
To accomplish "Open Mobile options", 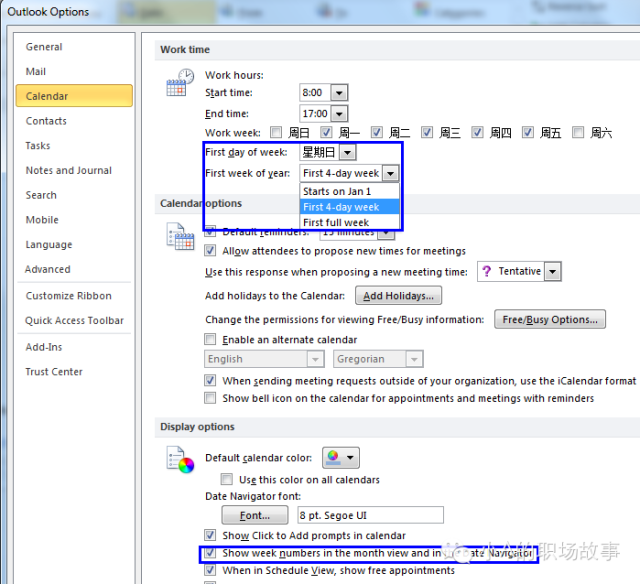I will pyautogui.click(x=42, y=220).
